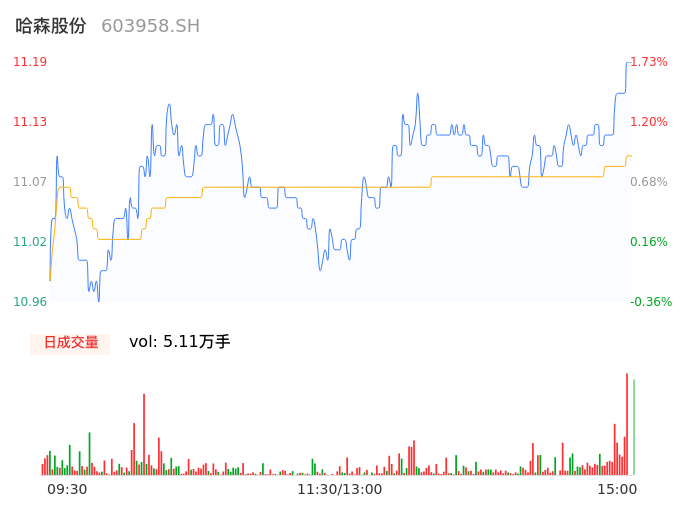Image resolution: width=686 pixels, height=524 pixels.
Task: Click the 10.96 lowest price axis label
Action: pyautogui.click(x=30, y=302)
